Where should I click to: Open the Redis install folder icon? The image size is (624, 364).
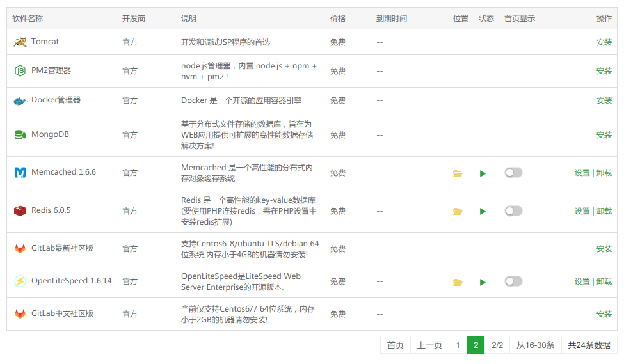click(458, 211)
